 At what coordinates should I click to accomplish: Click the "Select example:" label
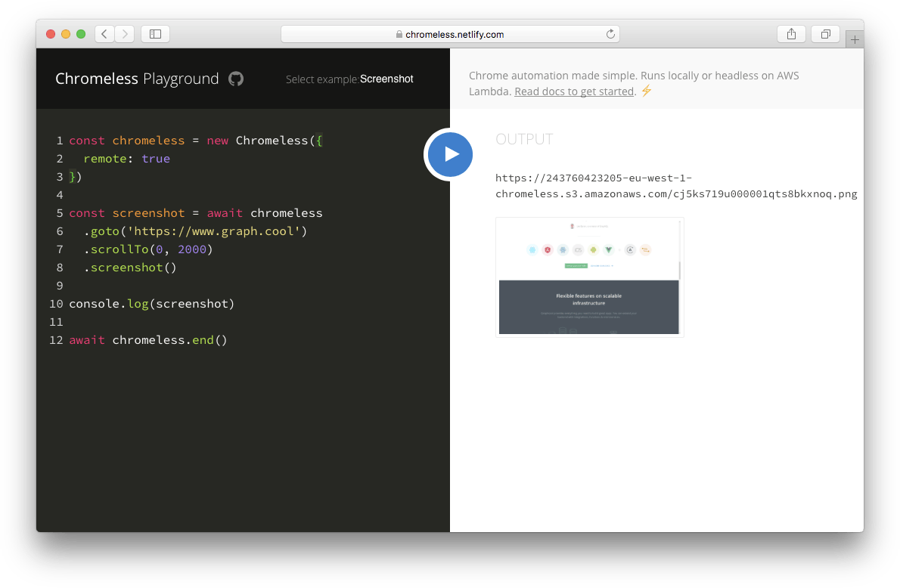click(x=322, y=79)
